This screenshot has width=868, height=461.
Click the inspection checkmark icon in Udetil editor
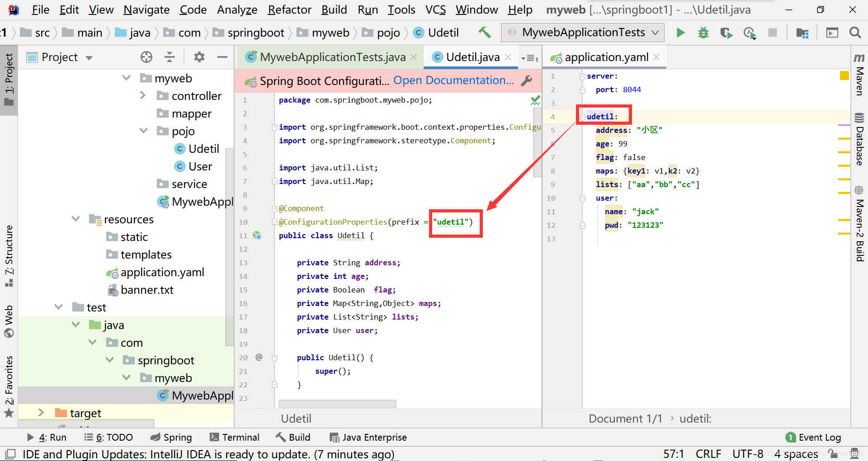[535, 100]
